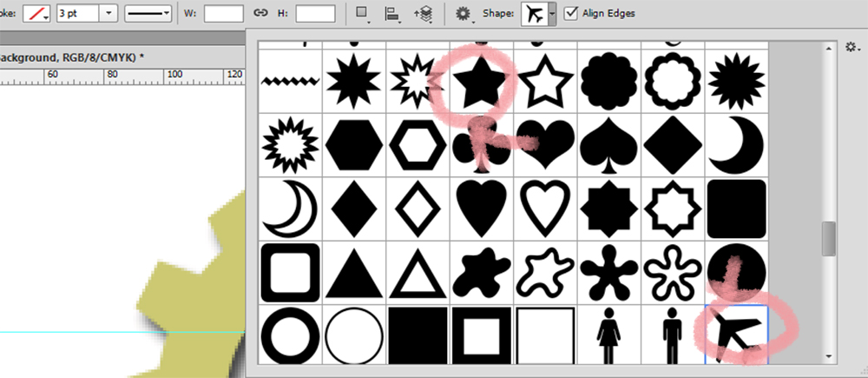Choose the outlined eight-point seal shape
868x378 pixels.
coord(673,209)
